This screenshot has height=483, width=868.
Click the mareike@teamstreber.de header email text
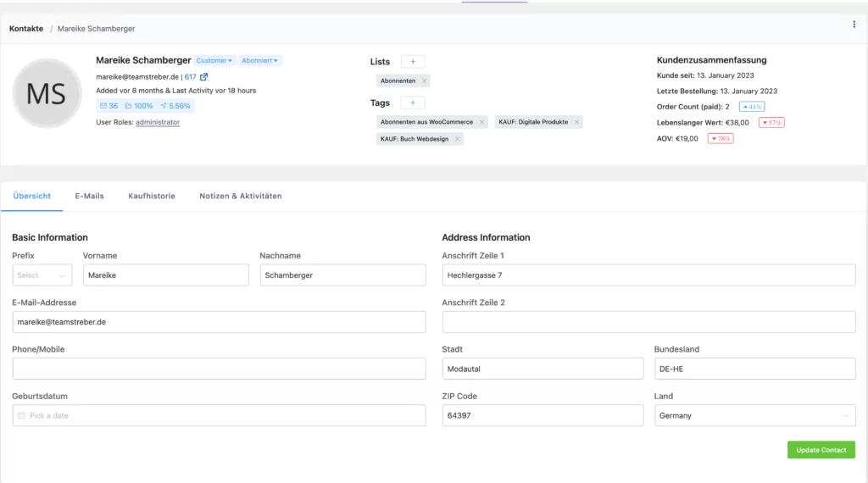[137, 77]
